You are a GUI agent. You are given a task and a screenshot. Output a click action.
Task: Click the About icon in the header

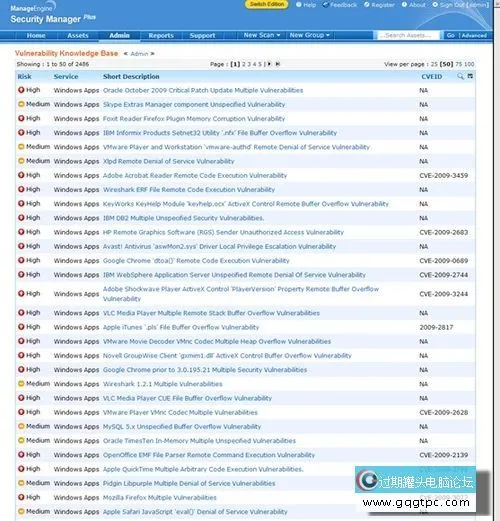coord(404,5)
